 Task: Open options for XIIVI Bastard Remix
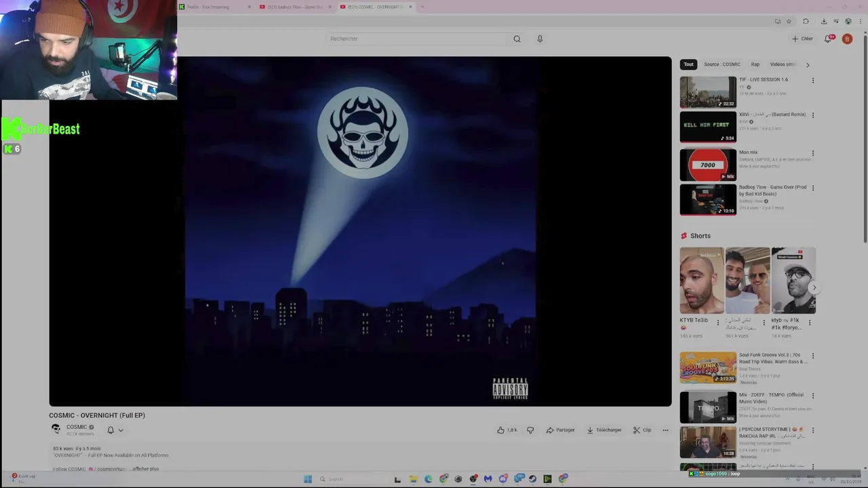[x=813, y=115]
